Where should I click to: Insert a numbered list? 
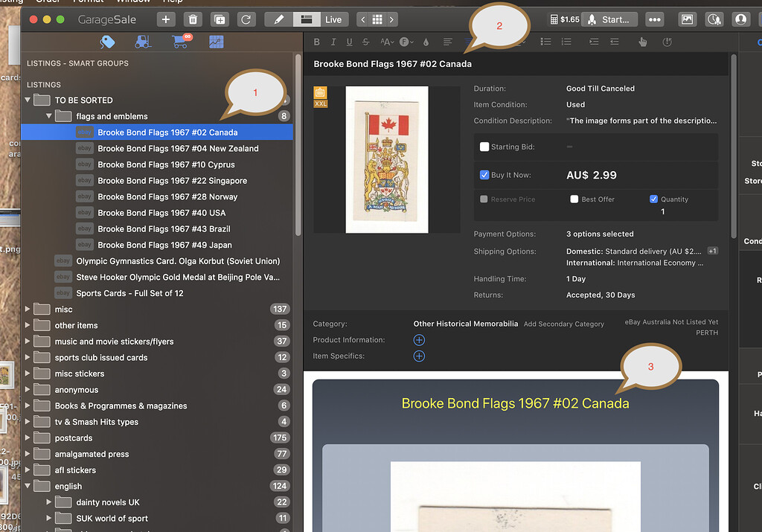tap(566, 42)
